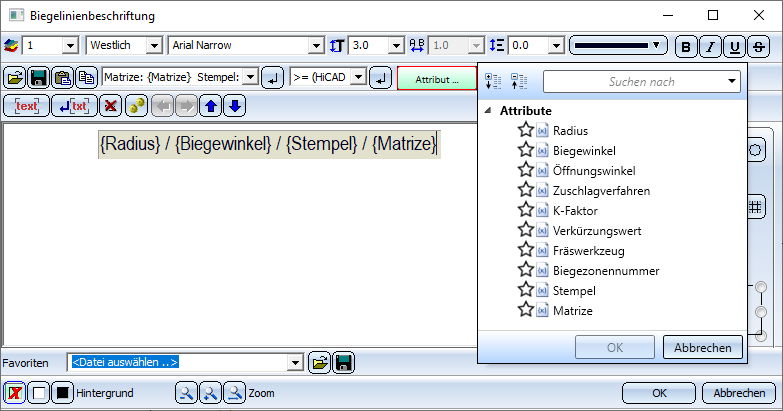Screen dimensions: 783x411
Task: Move the text block up with the blue arrow
Action: tap(211, 106)
